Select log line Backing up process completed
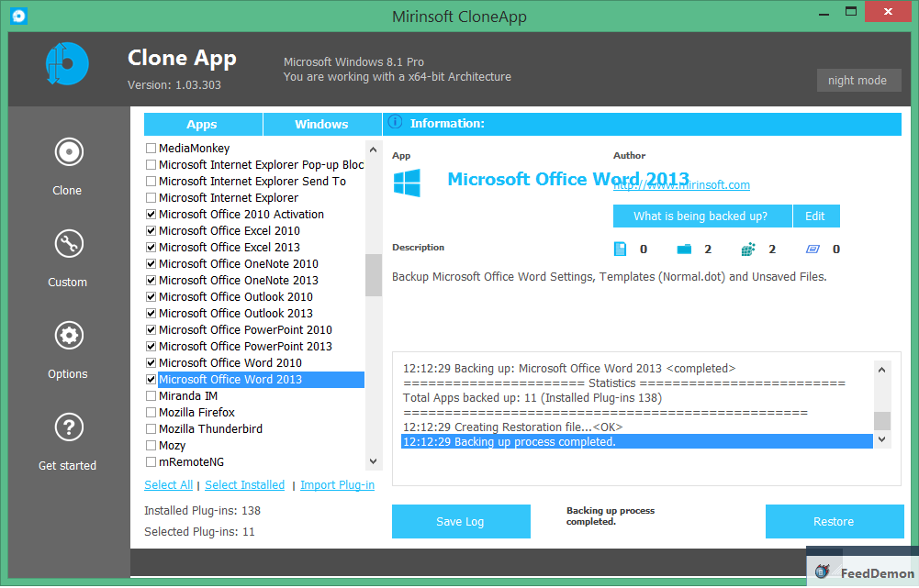 click(637, 441)
